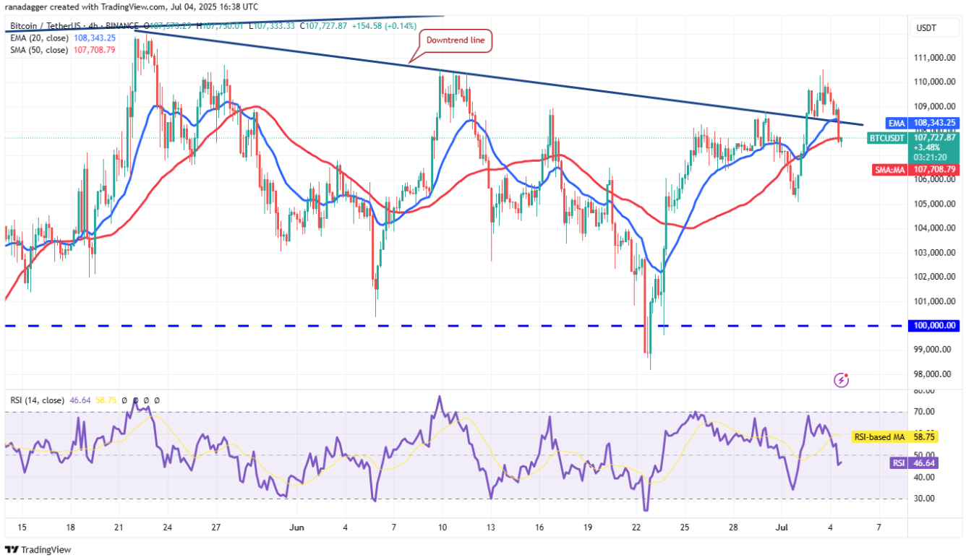966x560 pixels.
Task: Click the TradingView logo at bottom left
Action: tap(38, 549)
